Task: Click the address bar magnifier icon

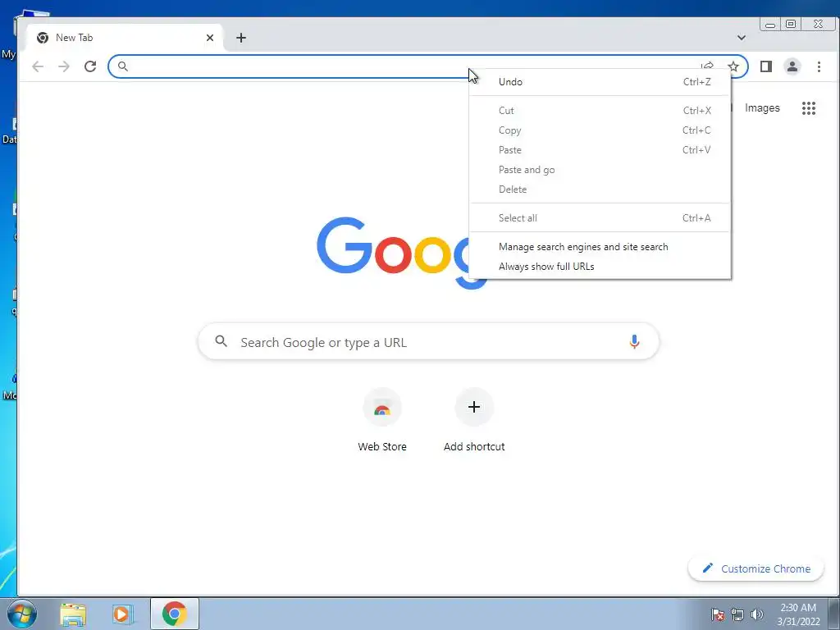Action: [x=123, y=66]
